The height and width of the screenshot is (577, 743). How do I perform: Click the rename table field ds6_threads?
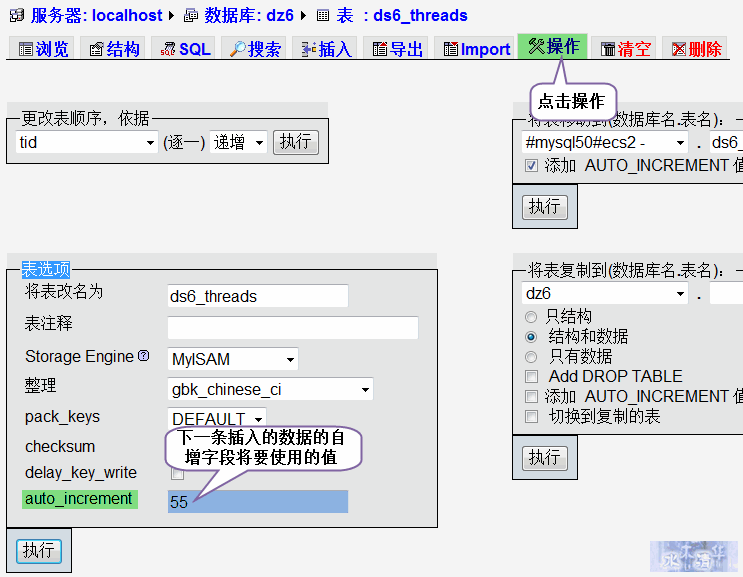coord(258,296)
